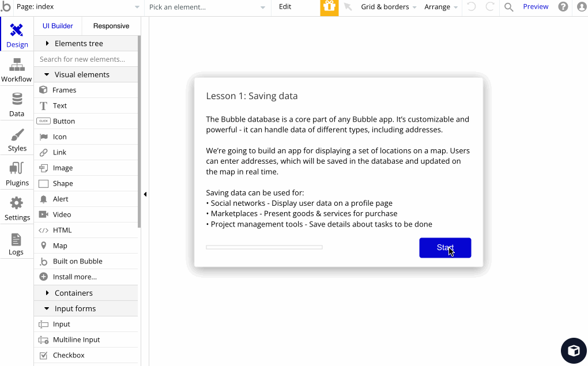
Task: Click the Bubble logo icon
Action: [6, 7]
